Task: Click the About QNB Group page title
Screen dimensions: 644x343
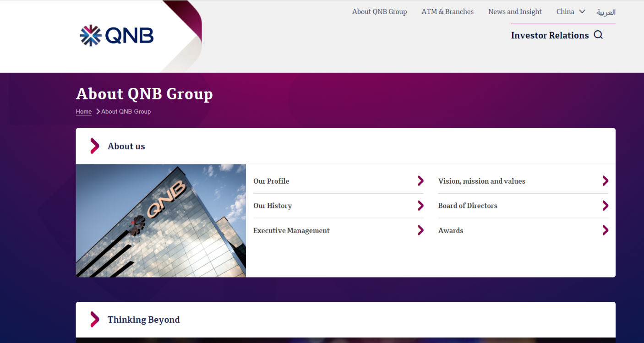Action: 144,94
